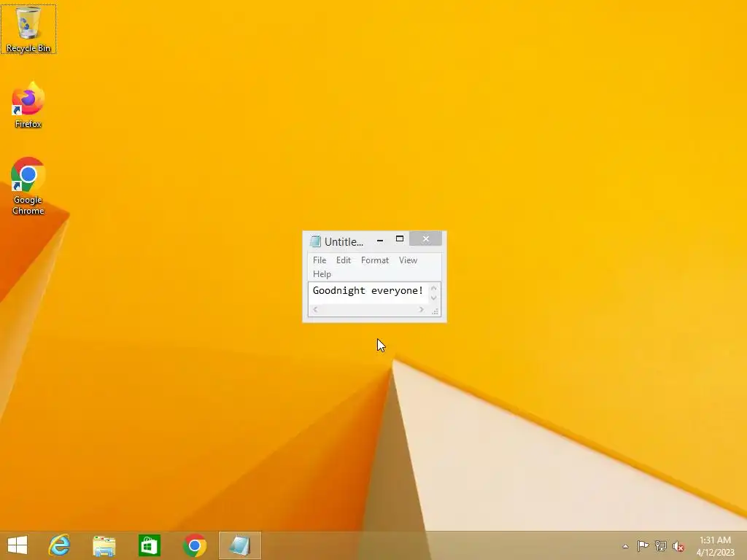Click the Notepad resize grip corner
The width and height of the screenshot is (747, 560).
click(435, 311)
